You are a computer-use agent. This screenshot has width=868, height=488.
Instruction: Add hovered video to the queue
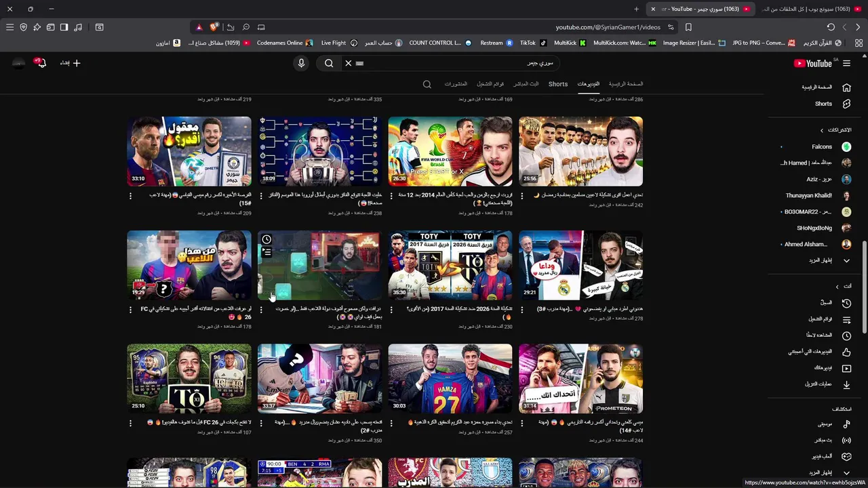tap(267, 252)
